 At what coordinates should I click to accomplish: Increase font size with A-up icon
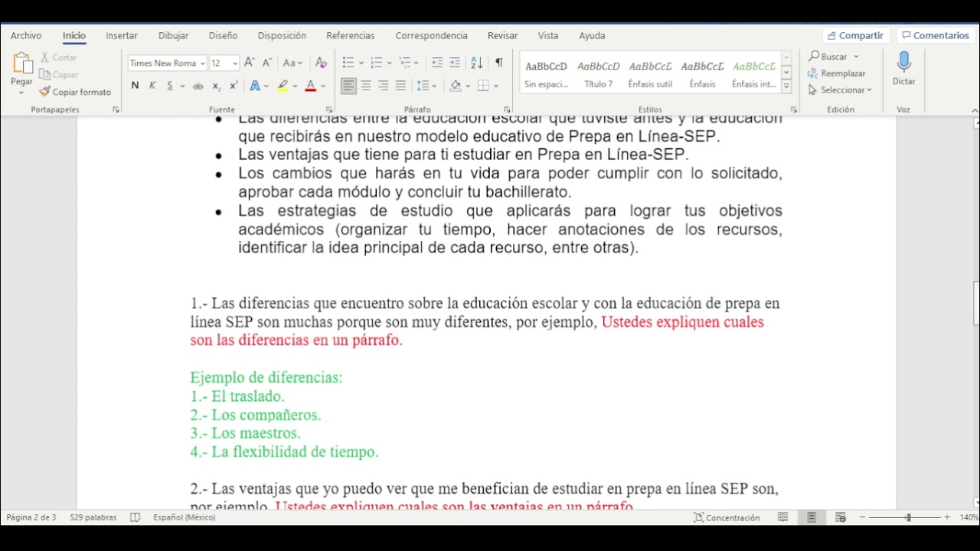pos(250,63)
